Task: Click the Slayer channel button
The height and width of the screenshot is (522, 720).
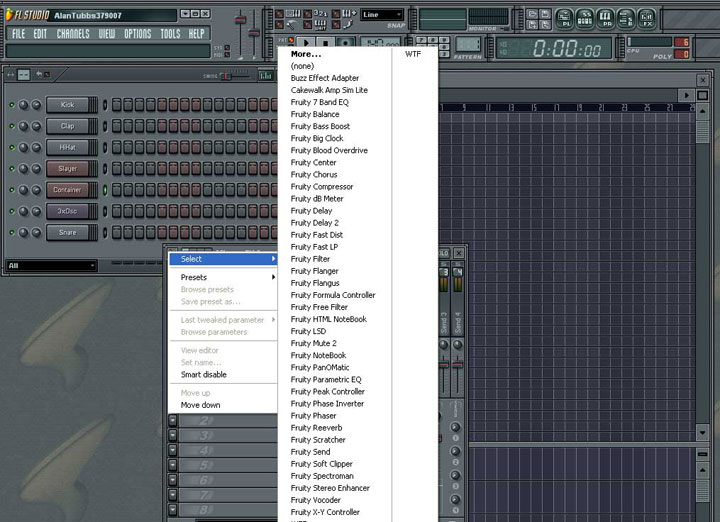Action: [68, 168]
